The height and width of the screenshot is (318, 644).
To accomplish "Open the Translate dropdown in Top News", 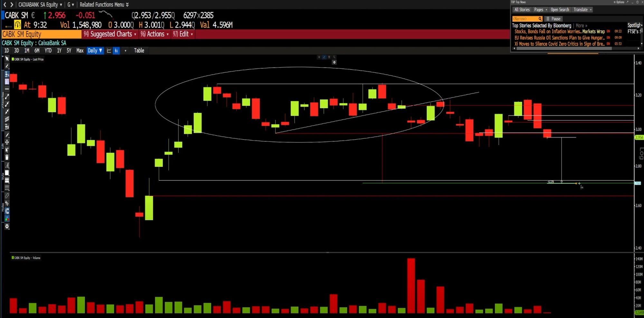I will point(582,10).
